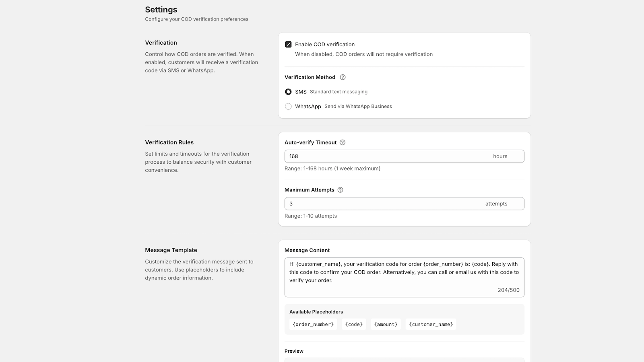Click the Verification Rules section title
644x362 pixels.
point(169,142)
